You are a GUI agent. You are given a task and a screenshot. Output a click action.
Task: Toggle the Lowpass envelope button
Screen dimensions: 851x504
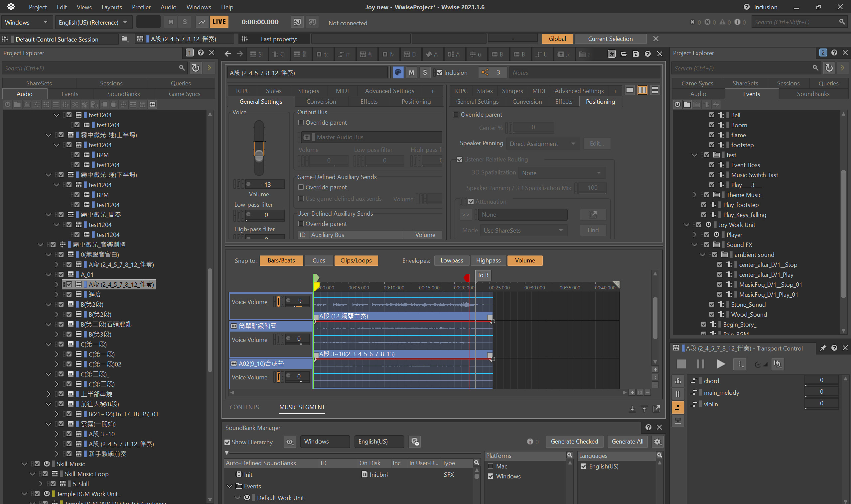[x=452, y=260]
